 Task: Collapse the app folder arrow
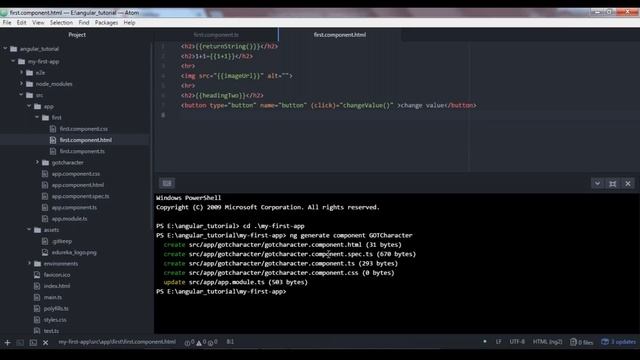[x=29, y=106]
